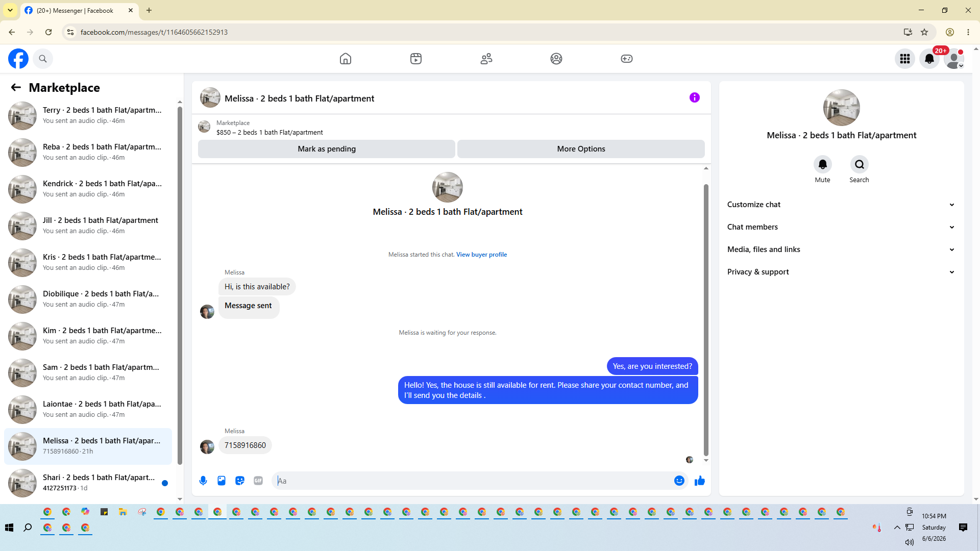Click the Facebook search magnifier icon
Screen dimensions: 980x551
(x=43, y=59)
